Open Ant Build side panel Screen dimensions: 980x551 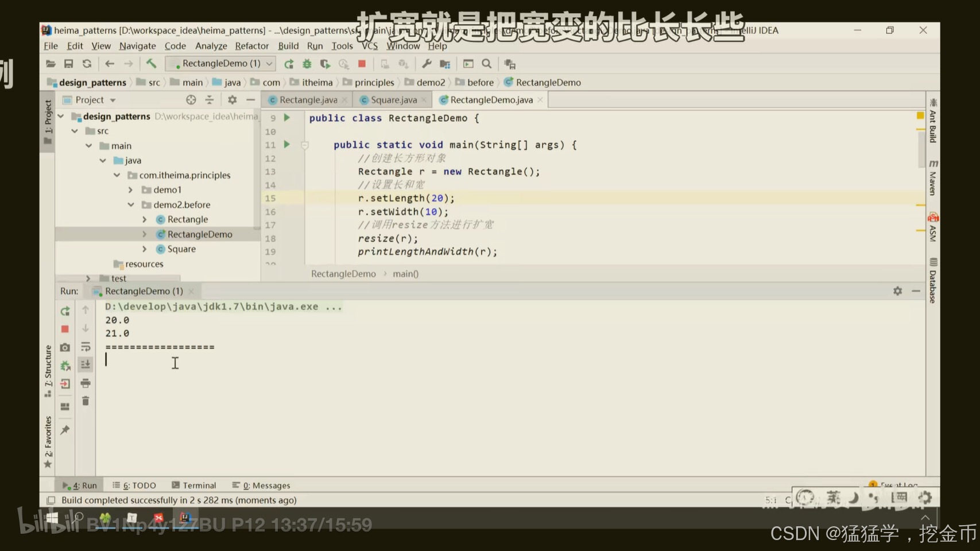tap(933, 121)
